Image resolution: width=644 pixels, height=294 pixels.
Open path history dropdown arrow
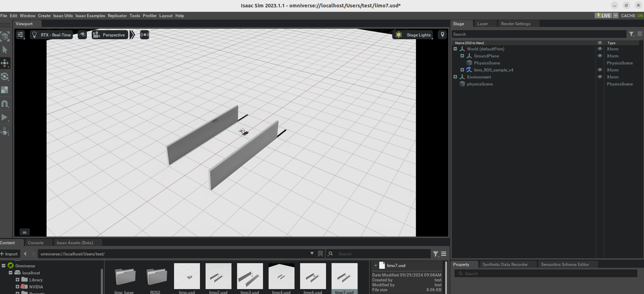[312, 254]
